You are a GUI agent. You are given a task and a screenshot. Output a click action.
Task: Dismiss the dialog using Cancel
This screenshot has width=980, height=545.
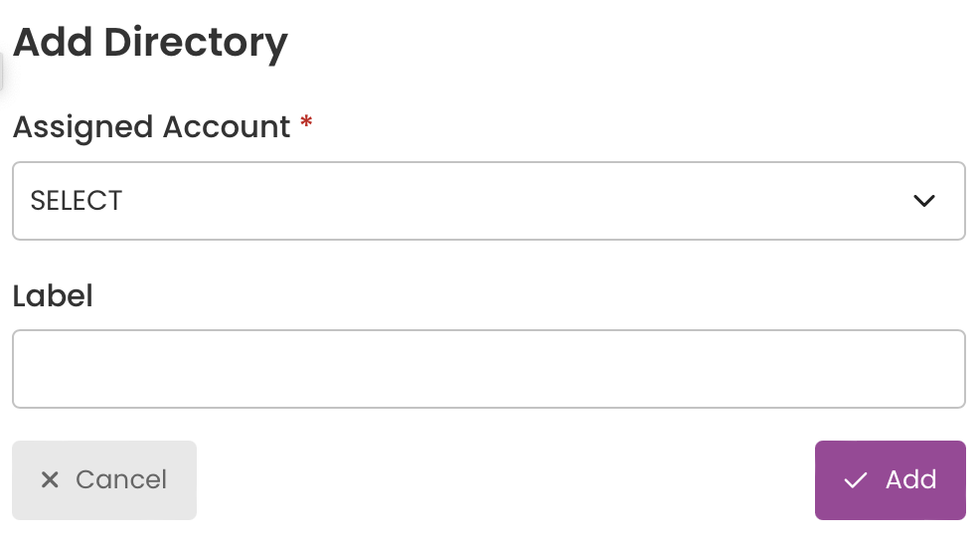pos(104,480)
